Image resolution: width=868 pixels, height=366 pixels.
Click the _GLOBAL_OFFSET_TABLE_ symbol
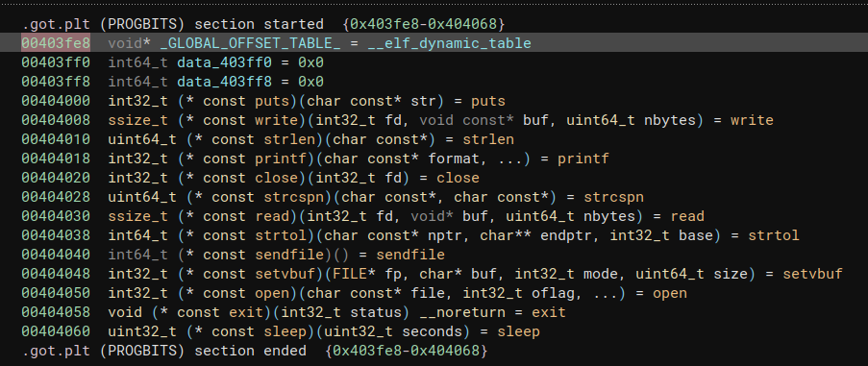(x=250, y=43)
